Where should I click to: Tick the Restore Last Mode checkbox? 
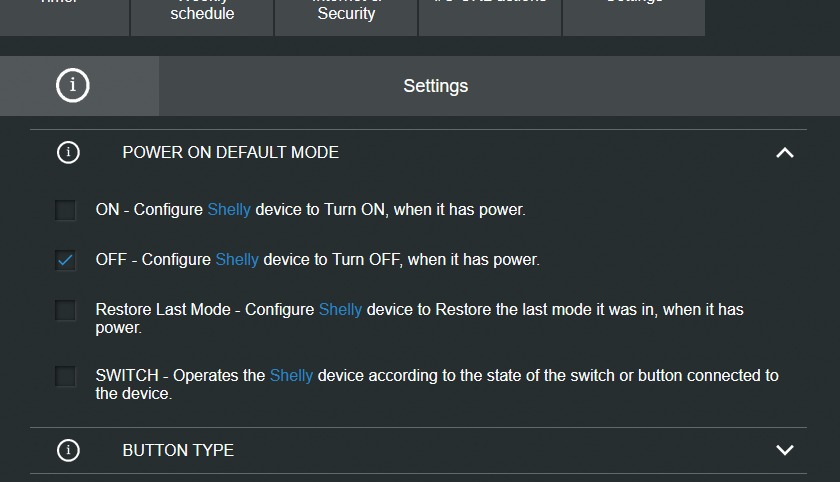[65, 310]
